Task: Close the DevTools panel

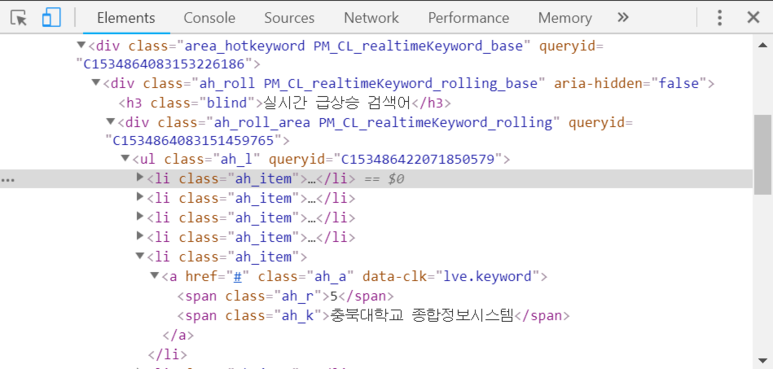Action: 753,18
